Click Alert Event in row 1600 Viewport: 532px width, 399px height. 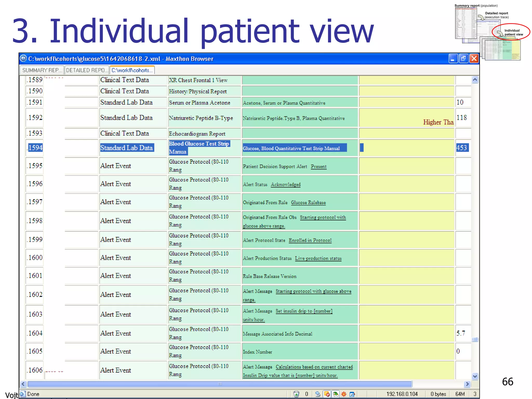116,258
